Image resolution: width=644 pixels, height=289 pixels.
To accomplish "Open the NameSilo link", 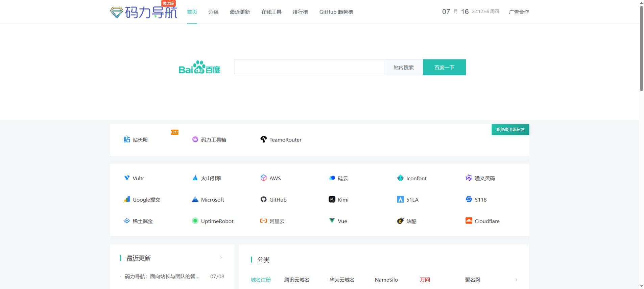I will coord(386,280).
